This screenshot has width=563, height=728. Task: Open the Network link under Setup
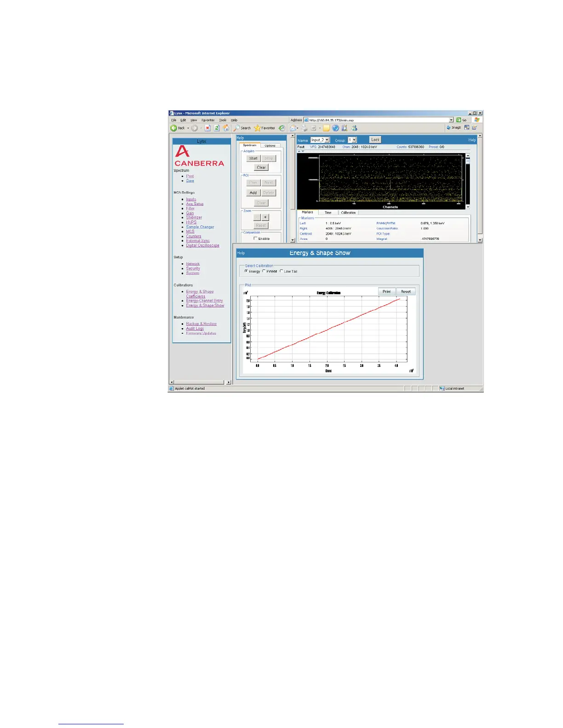click(193, 264)
